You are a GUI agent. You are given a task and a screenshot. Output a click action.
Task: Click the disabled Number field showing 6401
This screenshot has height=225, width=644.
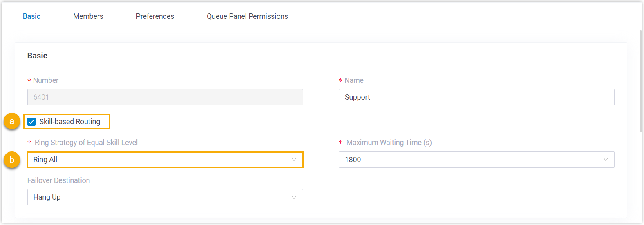click(x=165, y=97)
